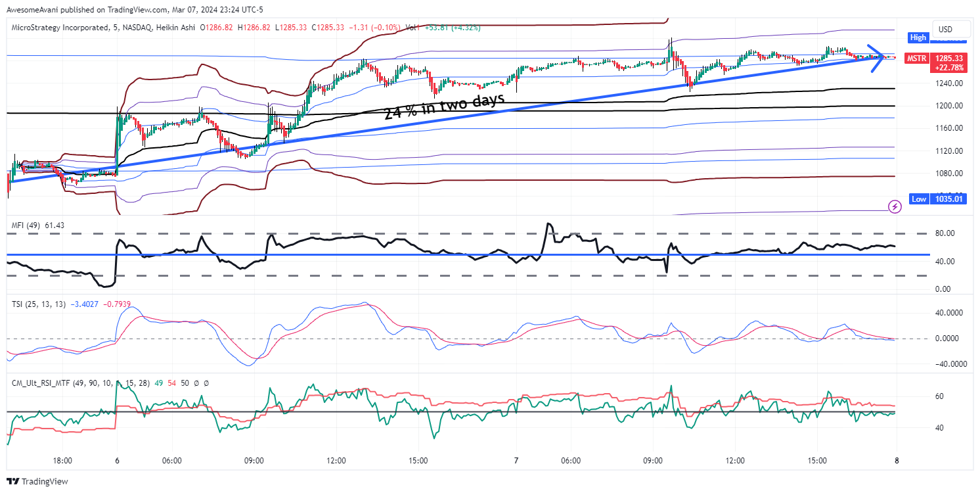The image size is (980, 493).
Task: Click the open value O1286.82
Action: pos(218,28)
